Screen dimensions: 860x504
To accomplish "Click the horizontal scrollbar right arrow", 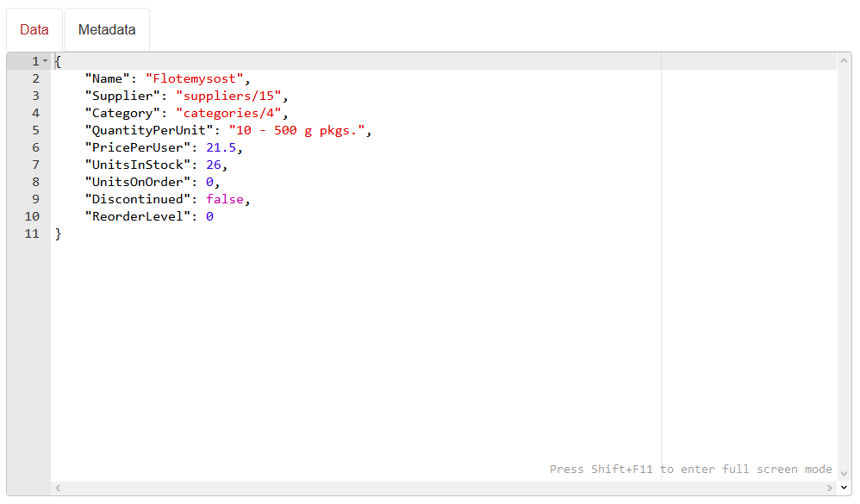I will (829, 488).
